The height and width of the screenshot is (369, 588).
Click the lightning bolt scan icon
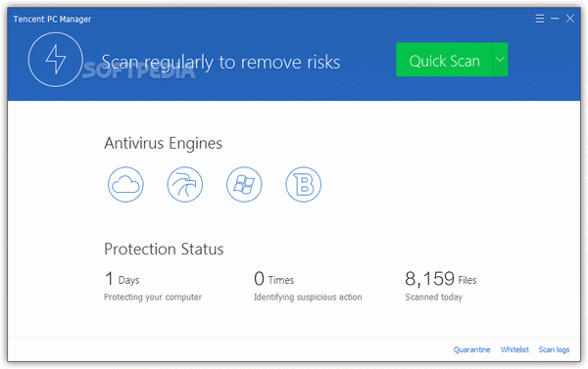click(56, 60)
